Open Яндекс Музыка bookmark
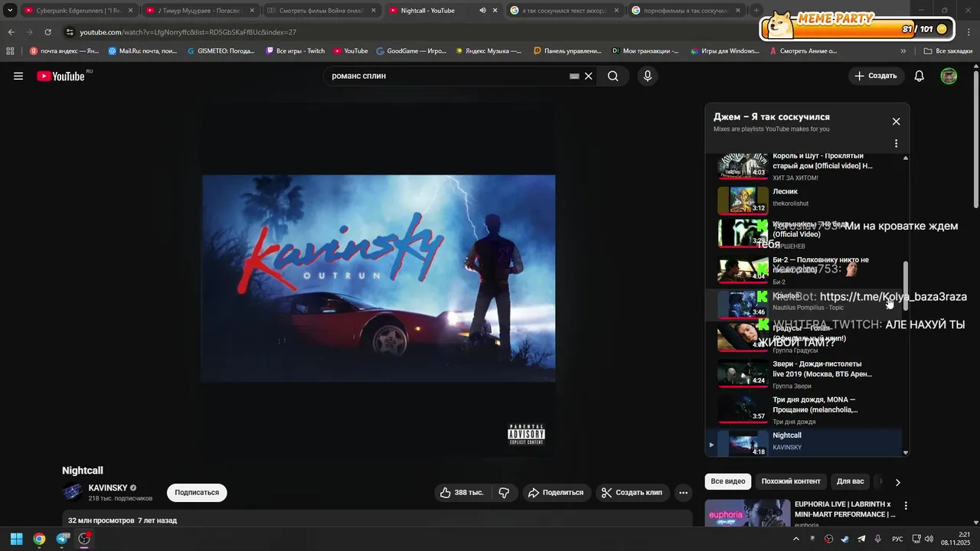The height and width of the screenshot is (551, 980). click(488, 51)
